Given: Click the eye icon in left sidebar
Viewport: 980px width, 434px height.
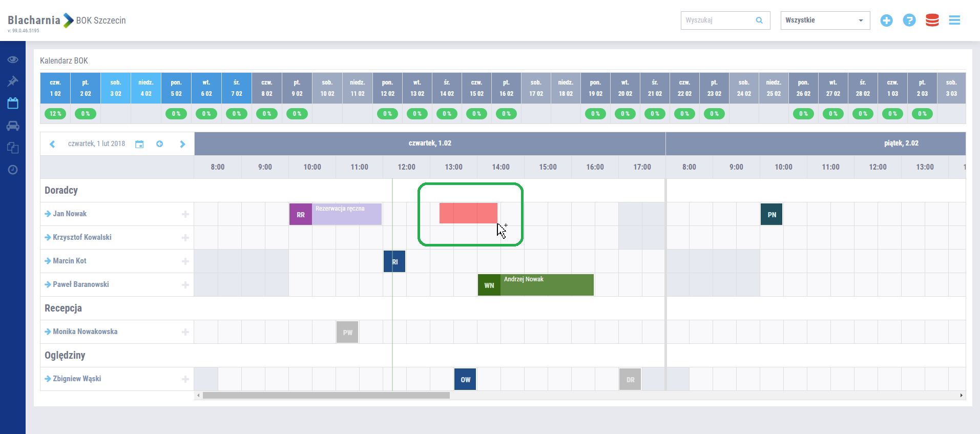Looking at the screenshot, I should [13, 59].
